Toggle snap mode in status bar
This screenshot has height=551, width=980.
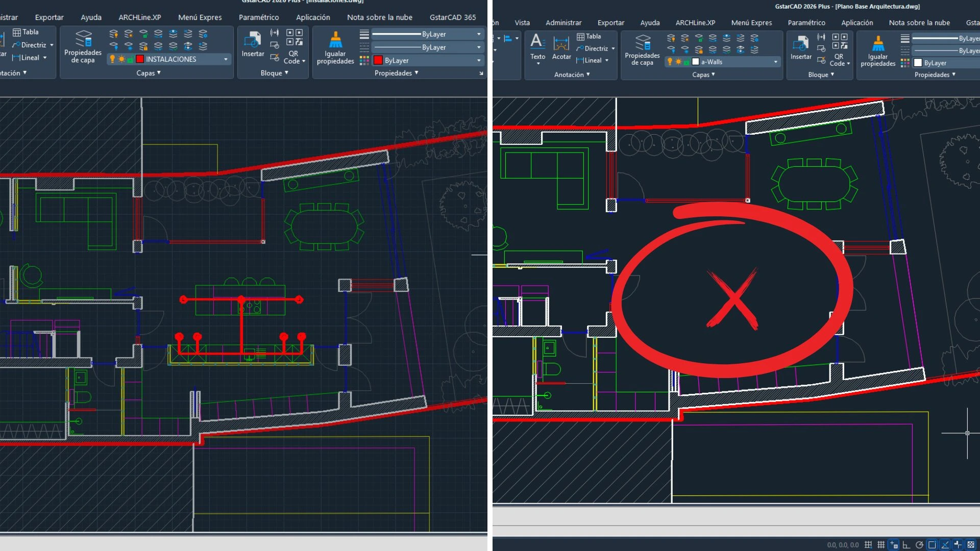click(868, 545)
